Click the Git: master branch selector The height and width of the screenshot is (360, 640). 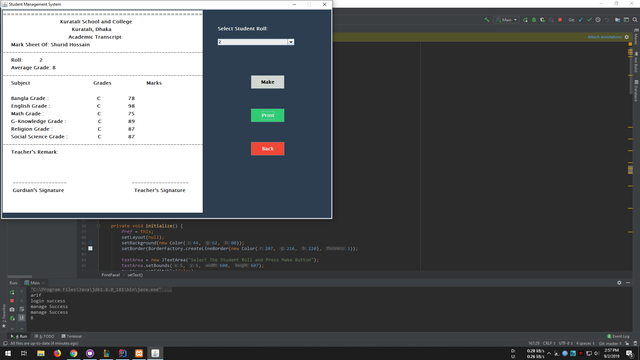click(x=611, y=343)
